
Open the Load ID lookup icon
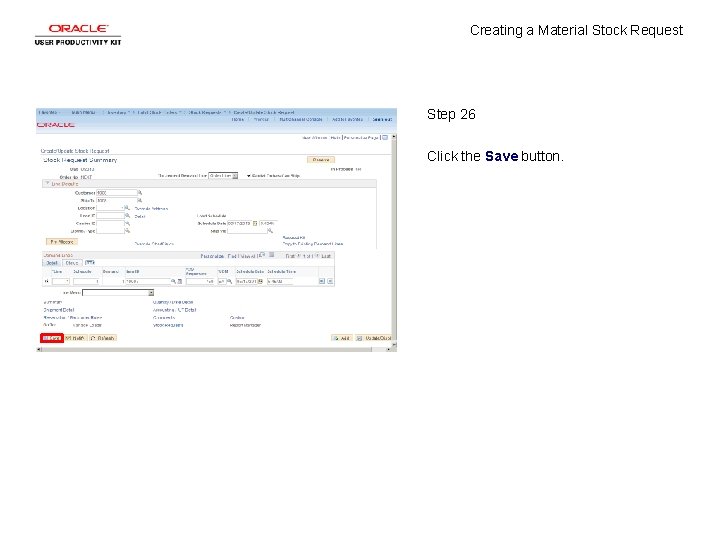coord(128,216)
